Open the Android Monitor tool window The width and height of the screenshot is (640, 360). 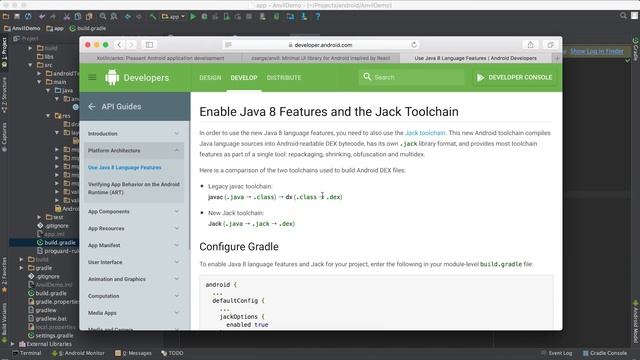coord(78,353)
